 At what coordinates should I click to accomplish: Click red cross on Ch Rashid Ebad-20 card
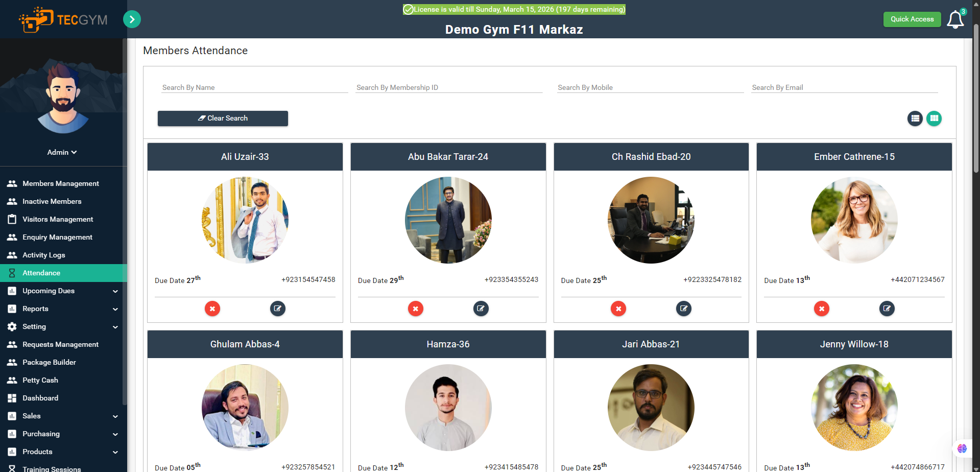point(618,309)
